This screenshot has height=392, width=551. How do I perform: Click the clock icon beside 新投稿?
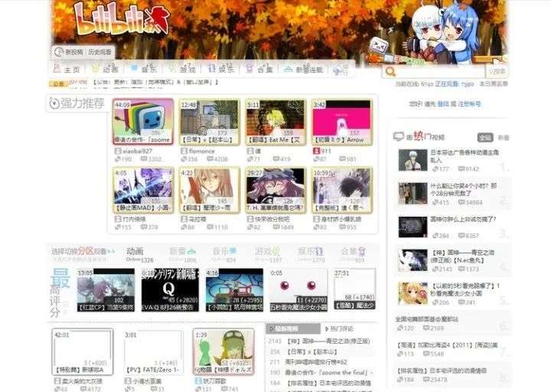pyautogui.click(x=58, y=52)
